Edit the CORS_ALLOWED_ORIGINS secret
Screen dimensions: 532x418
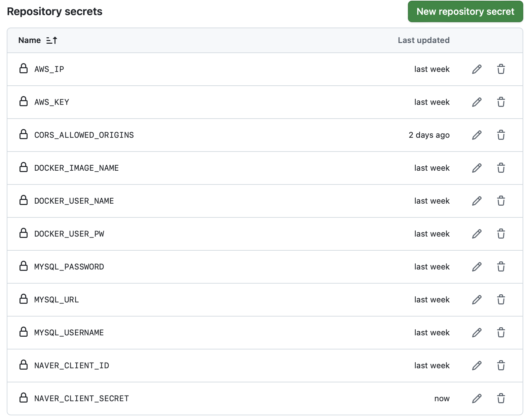click(477, 135)
